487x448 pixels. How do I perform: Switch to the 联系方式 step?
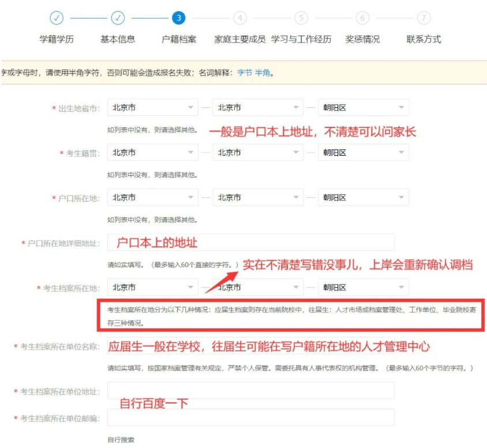424,39
